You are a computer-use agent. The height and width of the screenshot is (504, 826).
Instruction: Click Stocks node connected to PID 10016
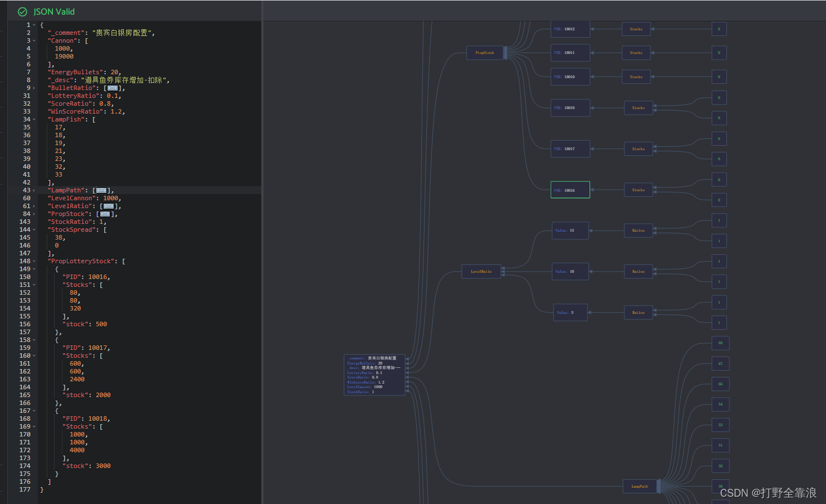click(639, 190)
